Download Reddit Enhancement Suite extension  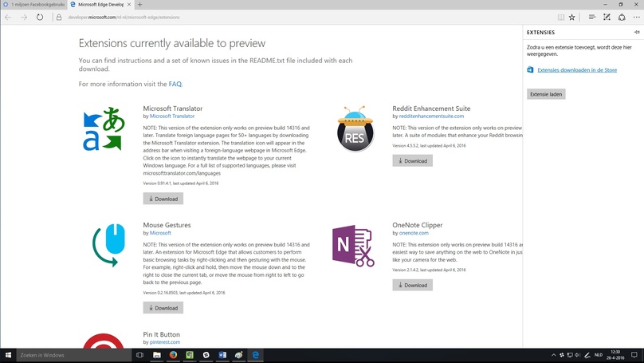click(x=412, y=160)
